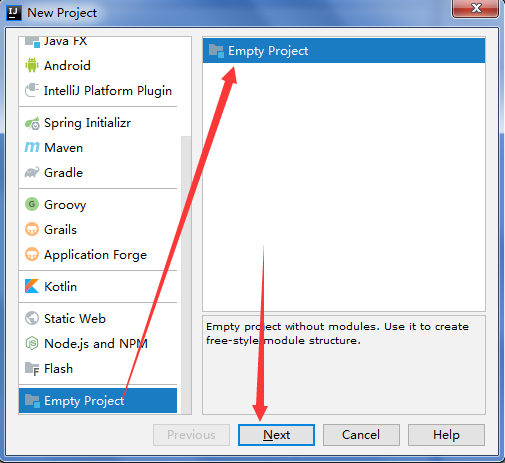
Task: Click the Empty Project folder icon in left list
Action: tap(32, 400)
